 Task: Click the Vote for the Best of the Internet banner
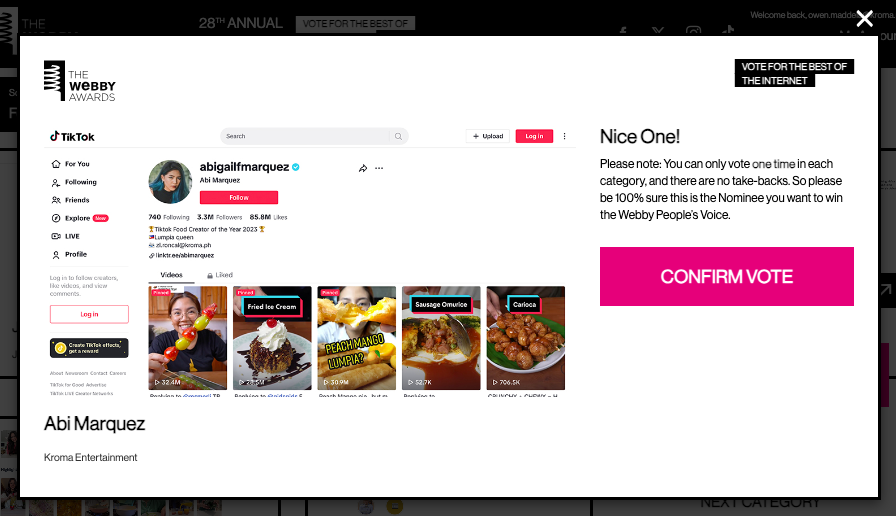pos(794,73)
